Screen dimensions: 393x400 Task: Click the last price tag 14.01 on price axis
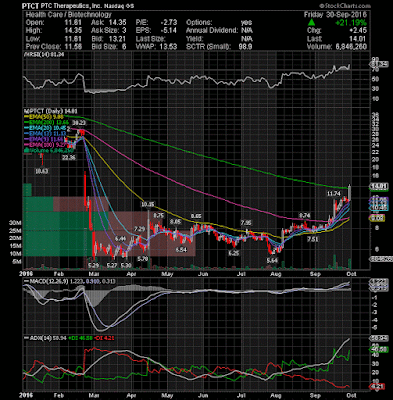(x=380, y=186)
